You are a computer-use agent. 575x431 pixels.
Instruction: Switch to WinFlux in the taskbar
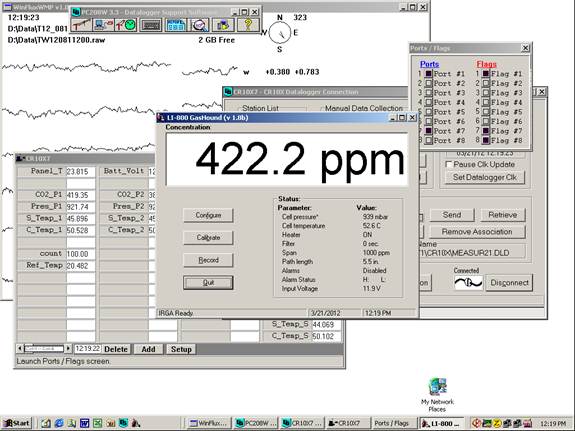[209, 423]
